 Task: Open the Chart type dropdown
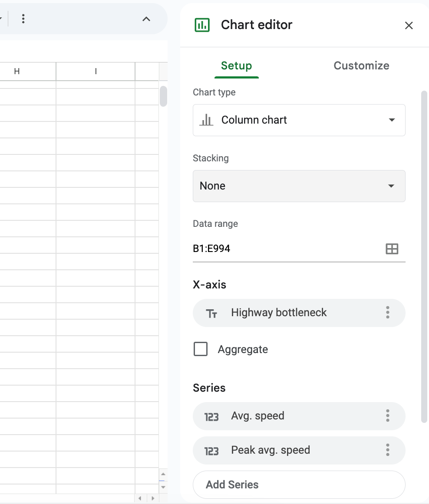[x=299, y=120]
